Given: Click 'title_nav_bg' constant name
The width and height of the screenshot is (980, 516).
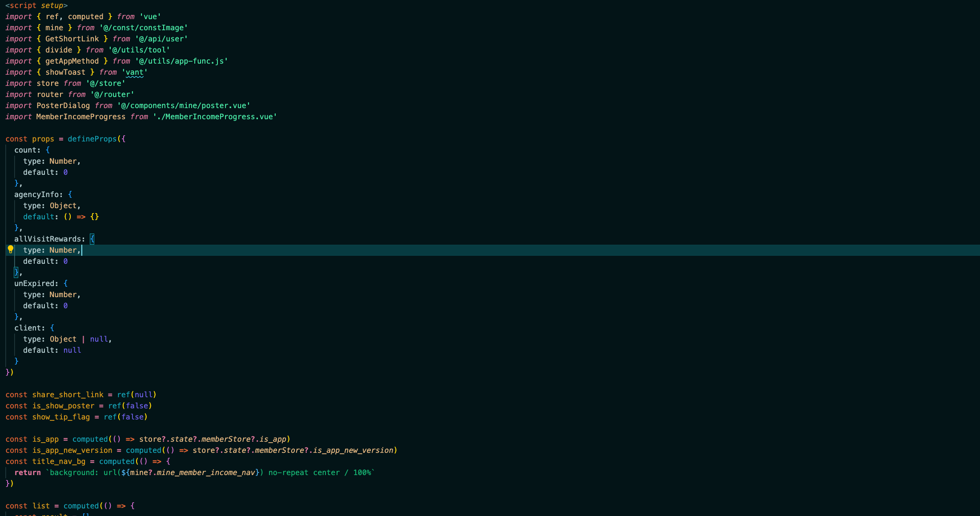Looking at the screenshot, I should pyautogui.click(x=59, y=461).
